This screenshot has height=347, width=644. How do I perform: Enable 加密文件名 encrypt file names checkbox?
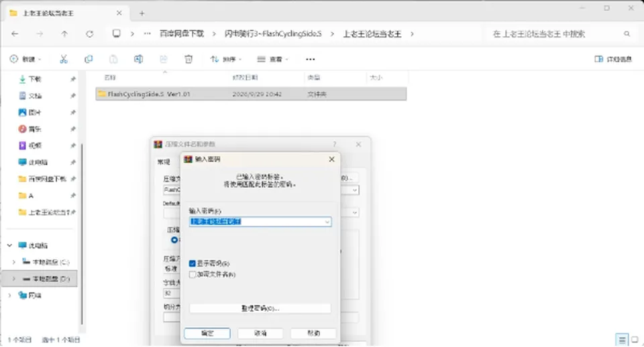pos(193,275)
